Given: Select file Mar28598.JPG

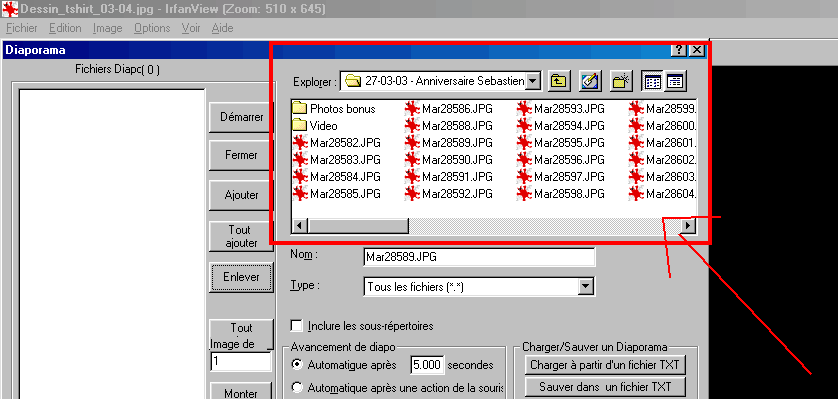Looking at the screenshot, I should 561,194.
